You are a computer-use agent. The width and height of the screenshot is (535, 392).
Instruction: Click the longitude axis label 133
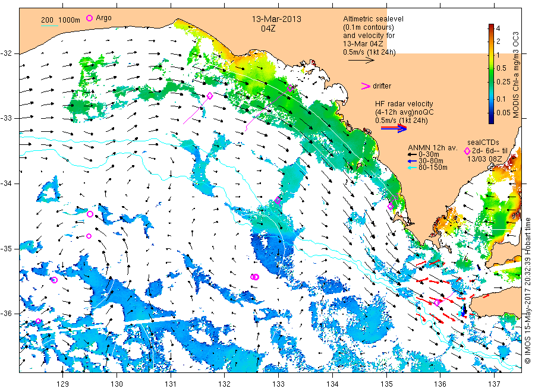point(278,384)
